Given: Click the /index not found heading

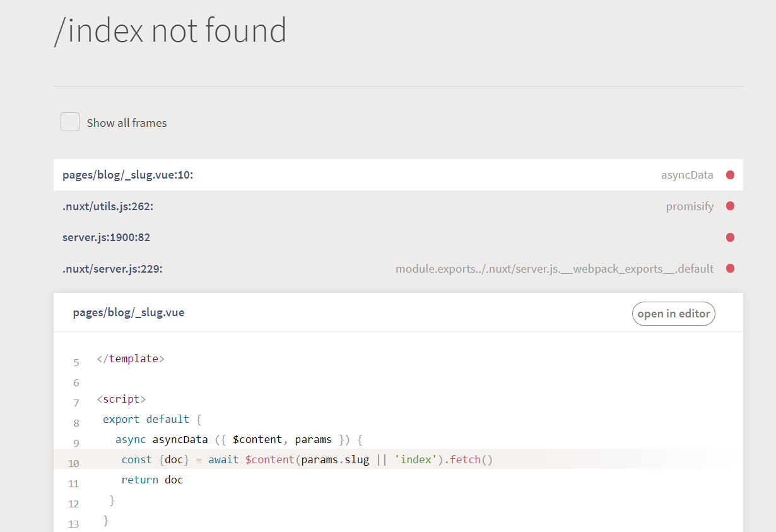Looking at the screenshot, I should pos(170,30).
